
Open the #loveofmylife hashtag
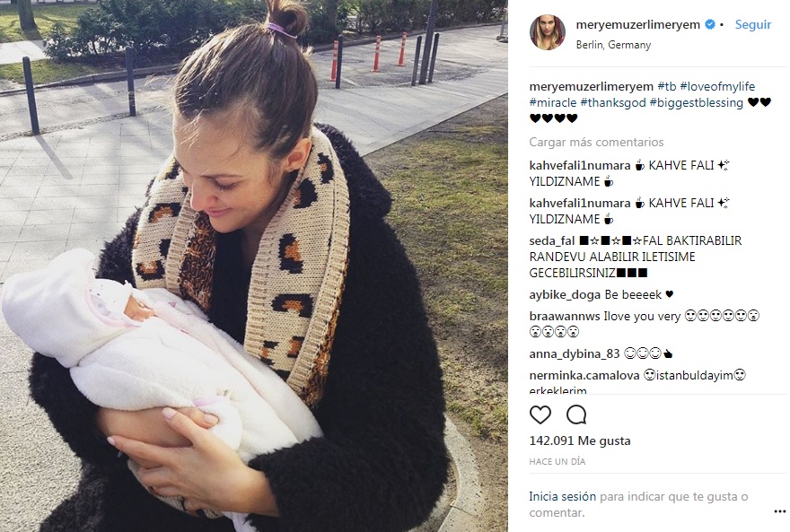coord(717,86)
